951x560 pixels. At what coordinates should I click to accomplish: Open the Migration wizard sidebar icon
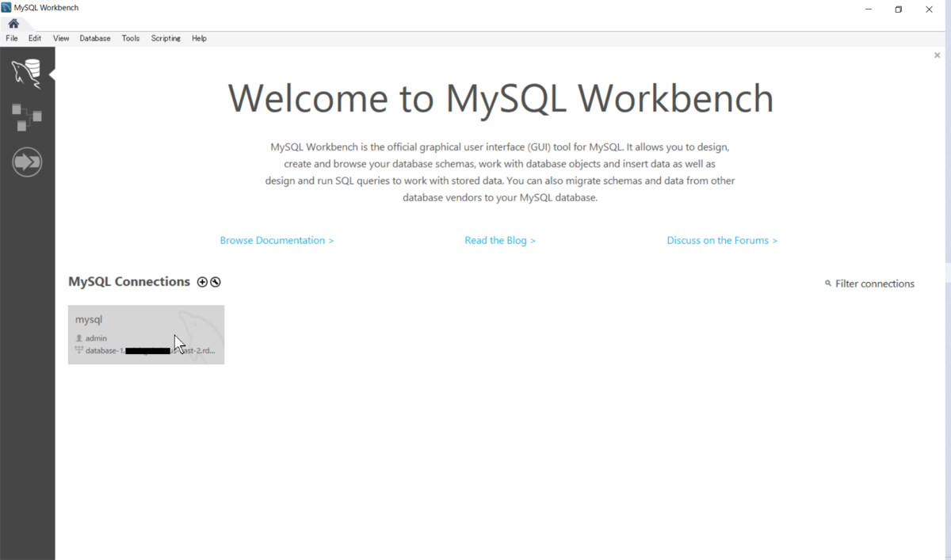pos(27,162)
